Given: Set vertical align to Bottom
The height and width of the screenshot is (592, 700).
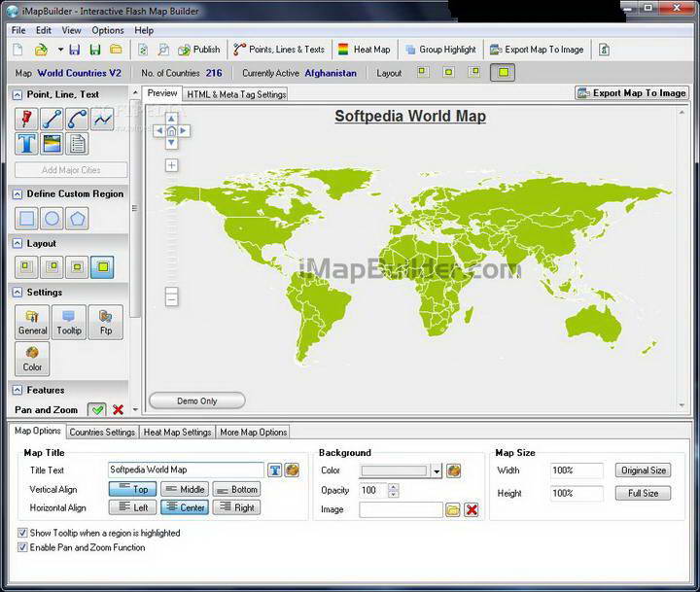Looking at the screenshot, I should (236, 489).
